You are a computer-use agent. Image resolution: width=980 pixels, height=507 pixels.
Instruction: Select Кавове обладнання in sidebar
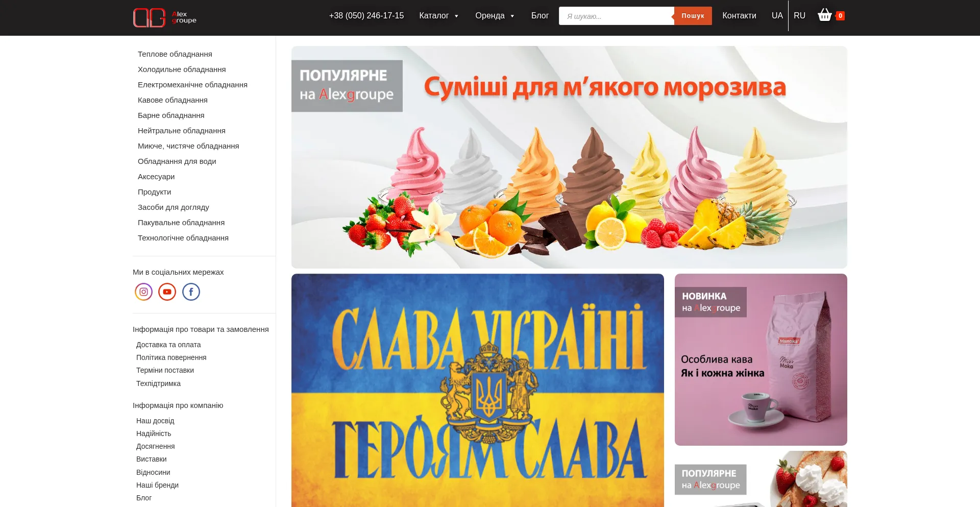click(x=173, y=100)
